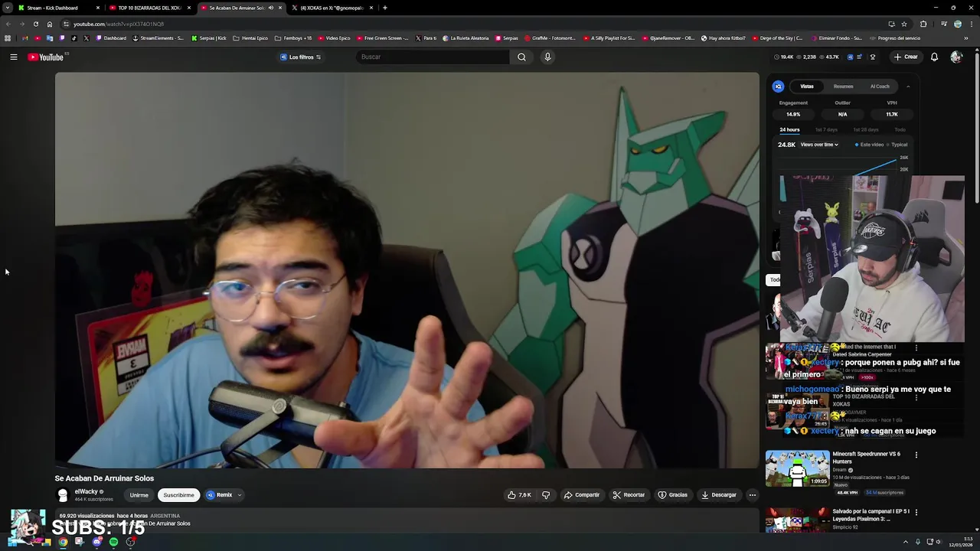Open Spotify from the taskbar
980x551 pixels.
(x=114, y=542)
